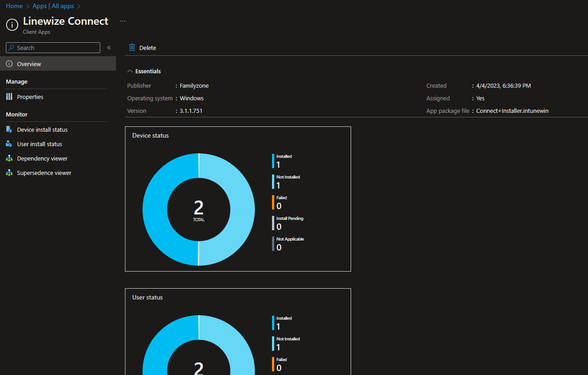Click the 'Device status' card title
Screen dimensions: 588x375
pos(151,135)
